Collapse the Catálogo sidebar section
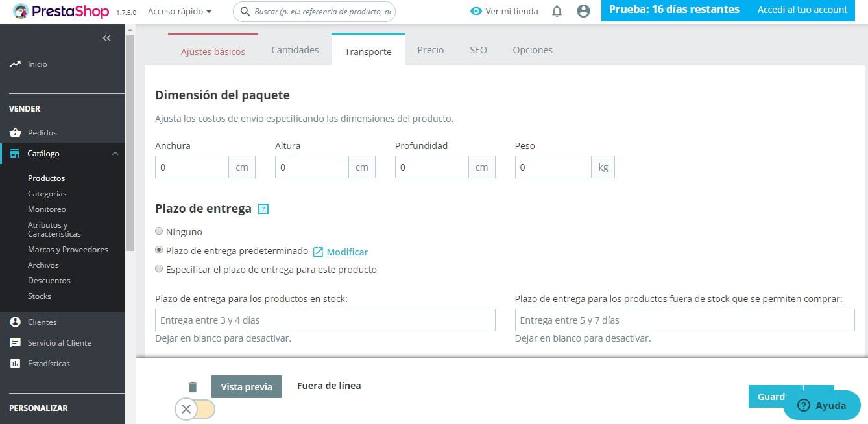This screenshot has width=868, height=424. (x=115, y=154)
